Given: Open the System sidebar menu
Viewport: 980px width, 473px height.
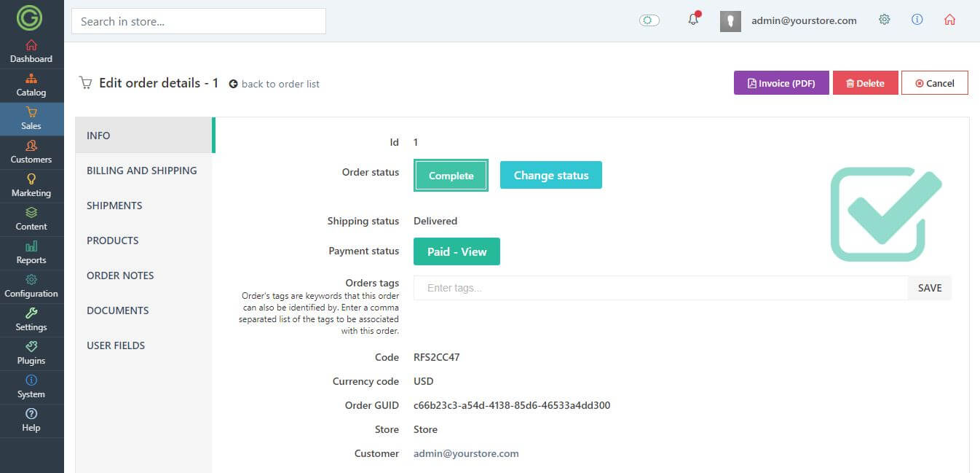Looking at the screenshot, I should tap(31, 387).
